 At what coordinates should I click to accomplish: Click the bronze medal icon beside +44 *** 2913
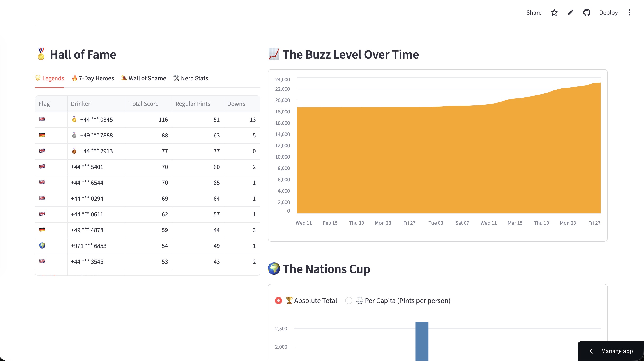tap(74, 151)
